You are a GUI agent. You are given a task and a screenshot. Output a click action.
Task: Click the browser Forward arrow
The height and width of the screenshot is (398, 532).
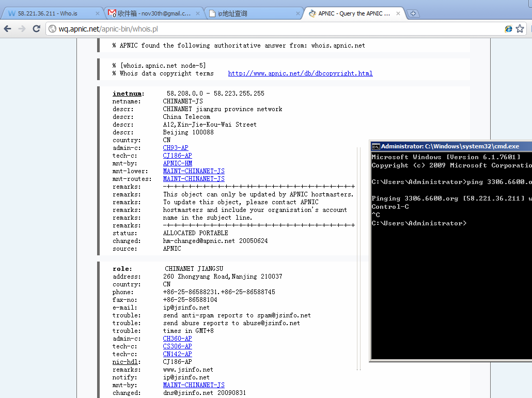[22, 29]
